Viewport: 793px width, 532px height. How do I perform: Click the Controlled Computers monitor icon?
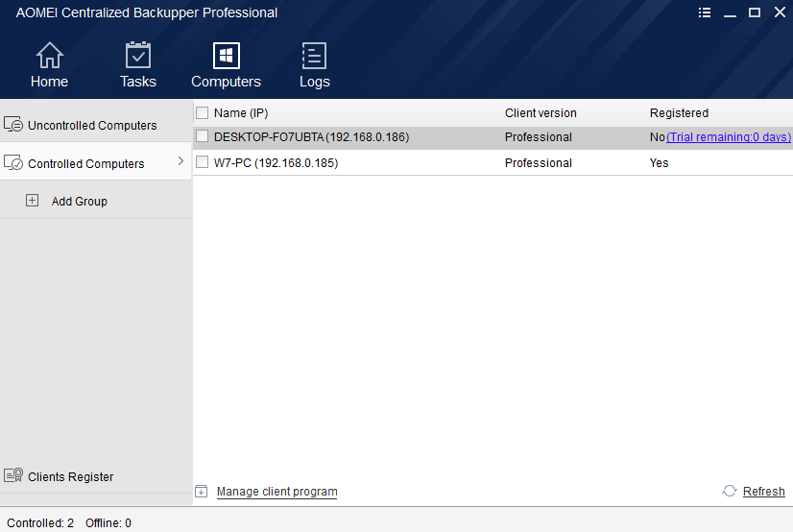pos(13,162)
